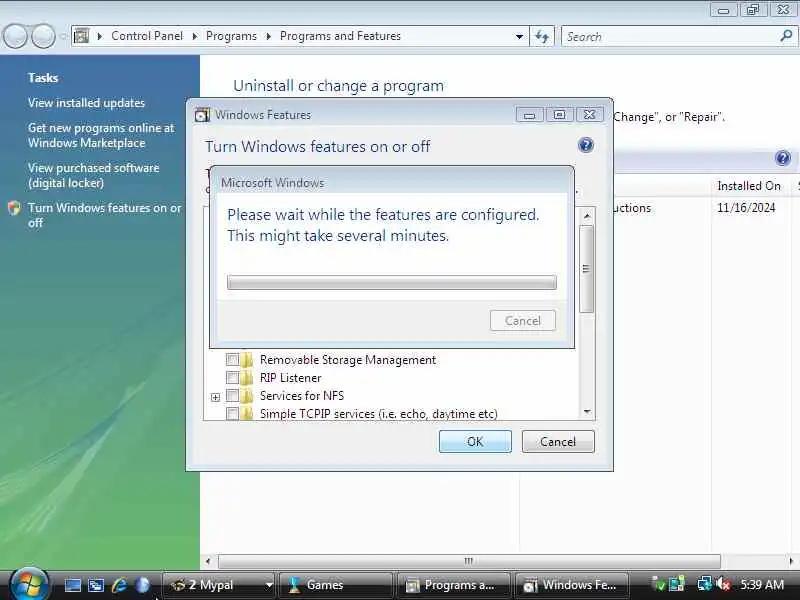Switch to the Games taskbar window
The width and height of the screenshot is (800, 600).
[x=337, y=585]
